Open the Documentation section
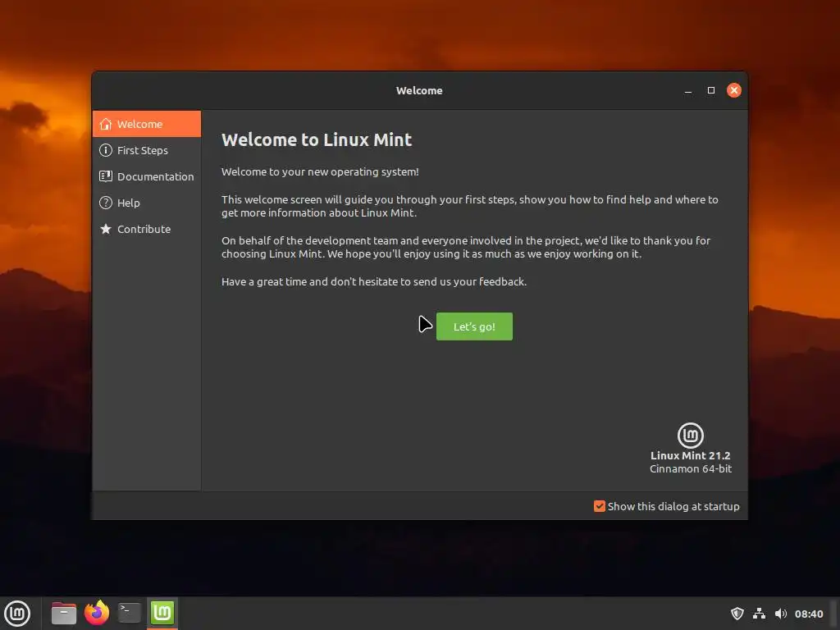840x630 pixels. pyautogui.click(x=147, y=176)
